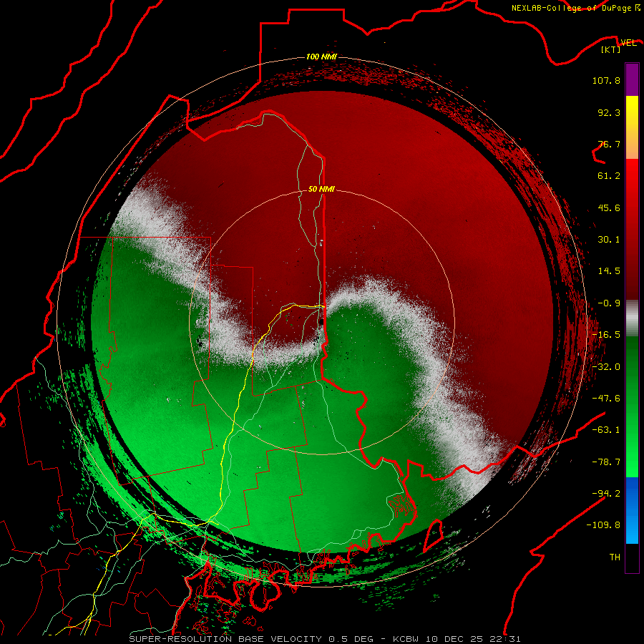This screenshot has height=644, width=644.
Task: Click the 50 NMI range ring label
Action: pyautogui.click(x=321, y=189)
